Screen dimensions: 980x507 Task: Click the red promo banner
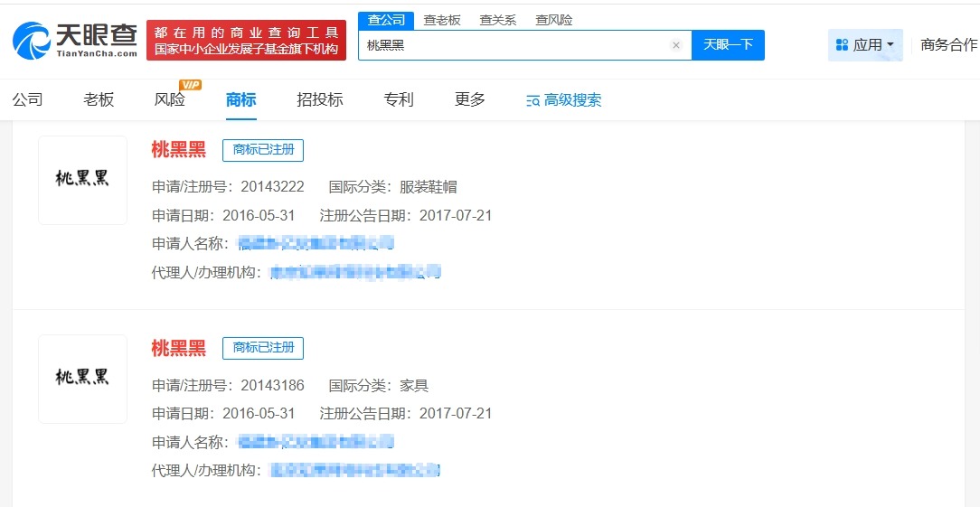pyautogui.click(x=246, y=40)
